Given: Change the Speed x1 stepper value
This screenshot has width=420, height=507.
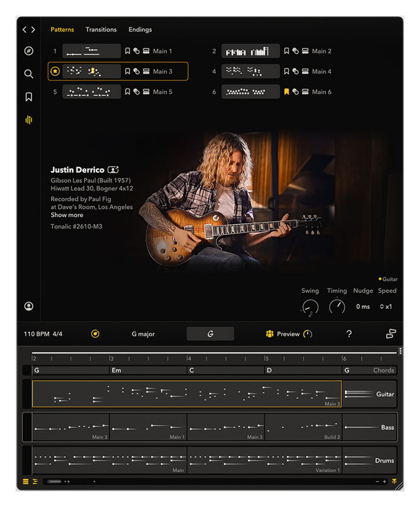Looking at the screenshot, I should tap(386, 306).
